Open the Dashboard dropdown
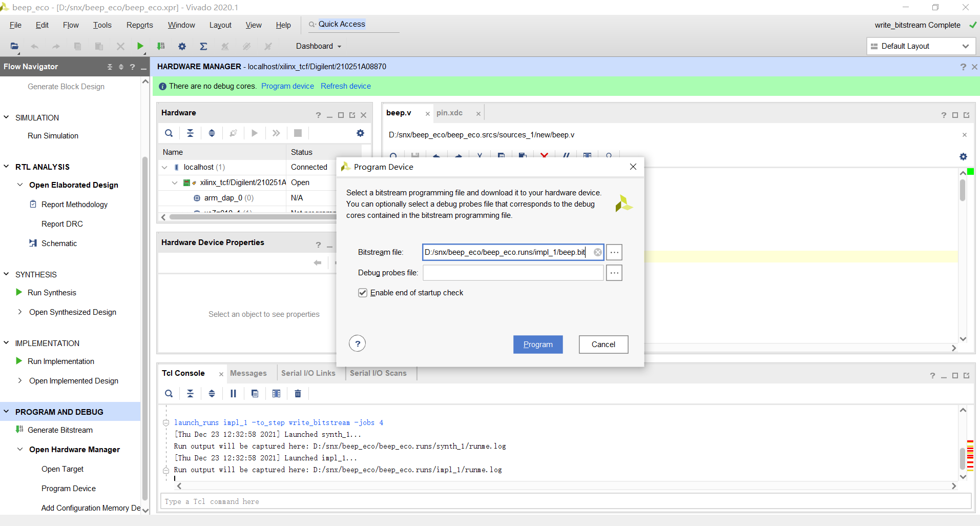This screenshot has width=980, height=526. 319,46
